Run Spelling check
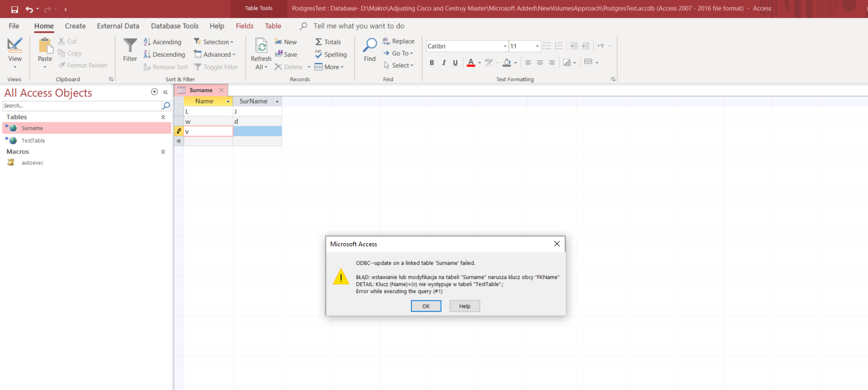This screenshot has height=390, width=868. 331,54
